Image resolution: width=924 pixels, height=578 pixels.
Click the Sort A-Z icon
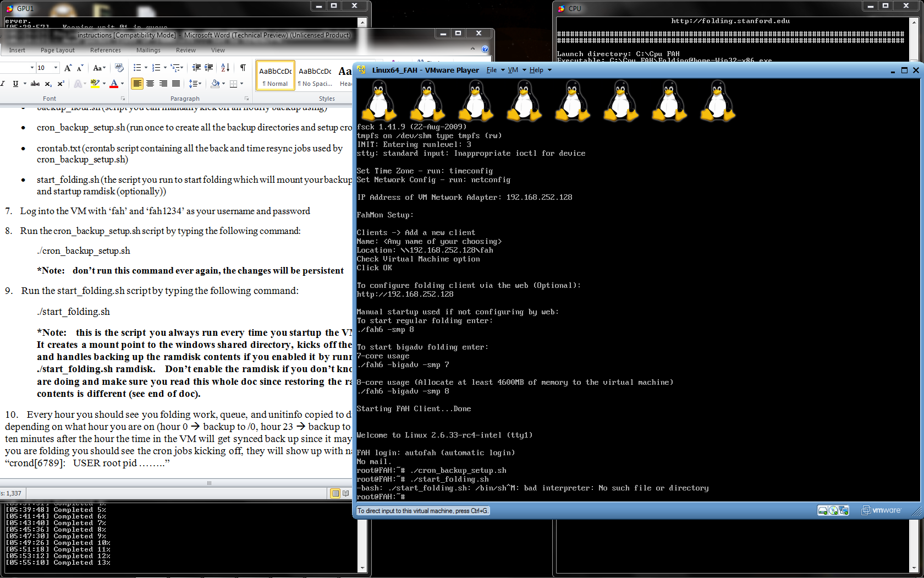pyautogui.click(x=225, y=68)
